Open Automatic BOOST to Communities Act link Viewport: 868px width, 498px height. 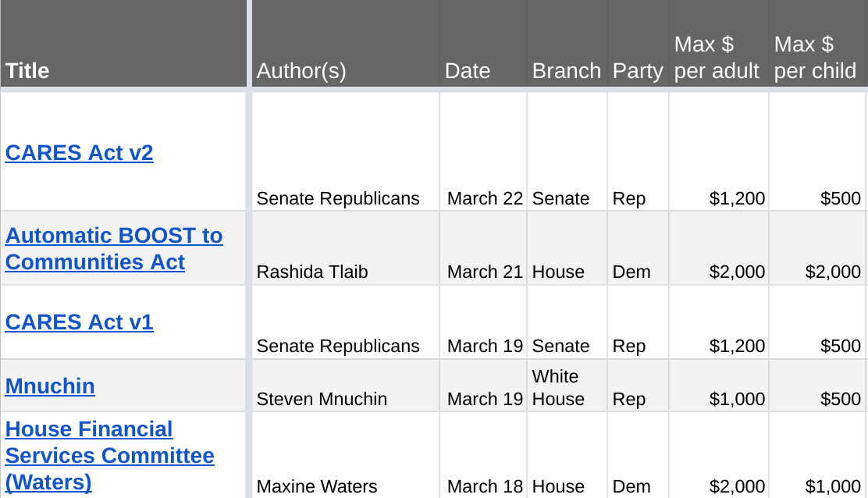pos(114,248)
